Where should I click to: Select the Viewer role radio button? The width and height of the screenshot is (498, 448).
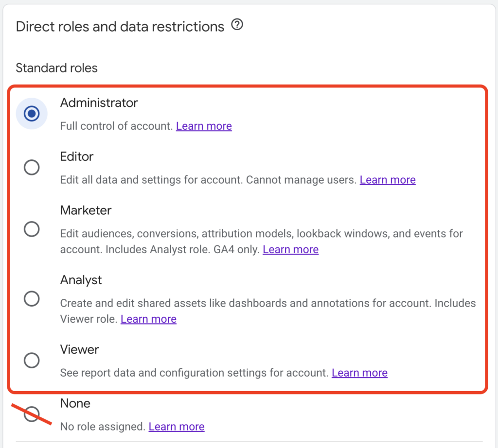[31, 360]
